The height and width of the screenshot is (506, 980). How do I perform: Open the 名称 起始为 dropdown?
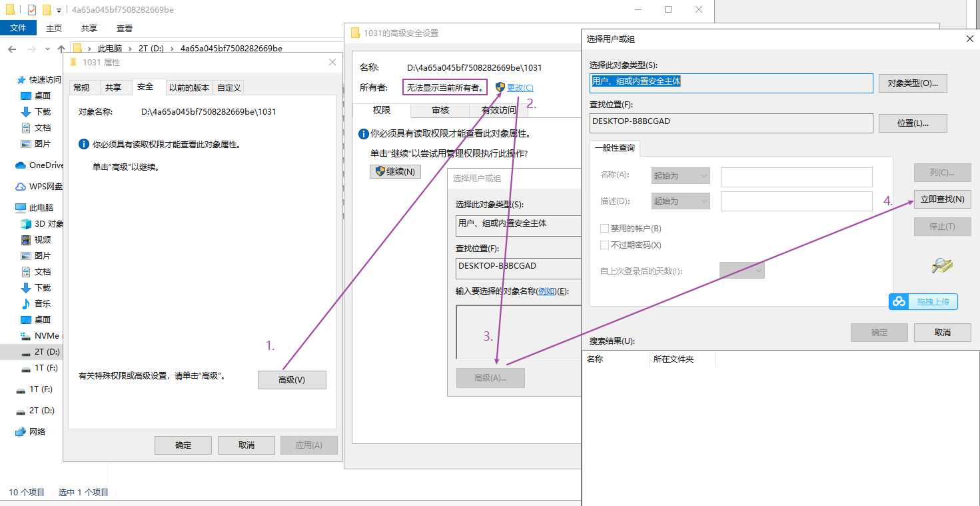coord(680,176)
